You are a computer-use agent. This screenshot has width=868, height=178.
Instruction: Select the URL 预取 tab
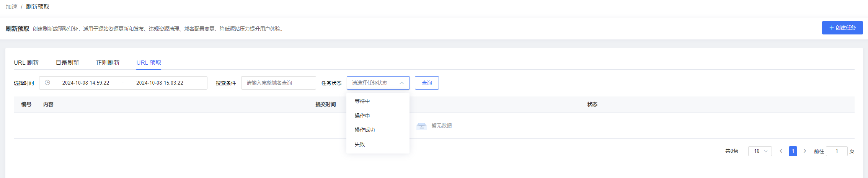(x=149, y=63)
